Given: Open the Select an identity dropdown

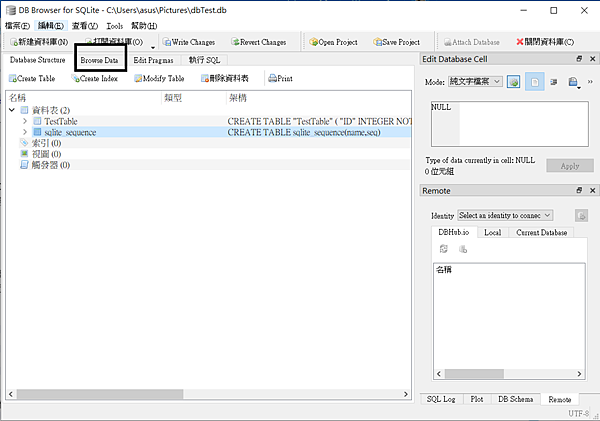Looking at the screenshot, I should tap(505, 215).
